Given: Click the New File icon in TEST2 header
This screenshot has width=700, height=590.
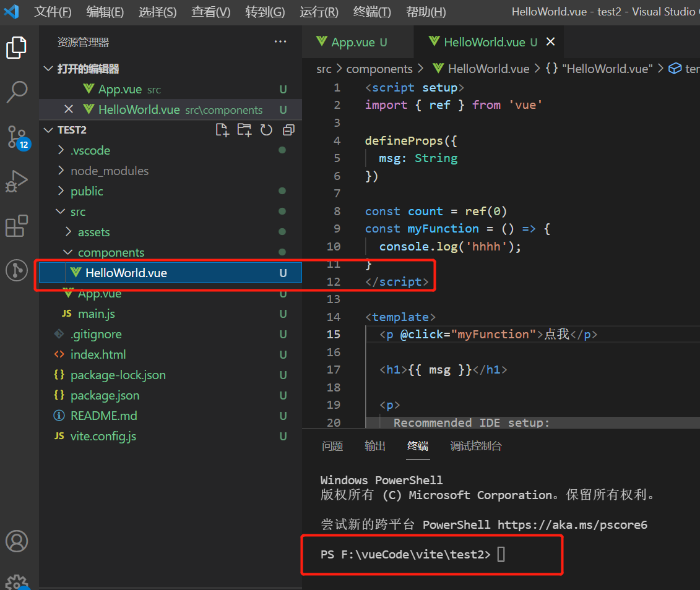Looking at the screenshot, I should coord(222,130).
